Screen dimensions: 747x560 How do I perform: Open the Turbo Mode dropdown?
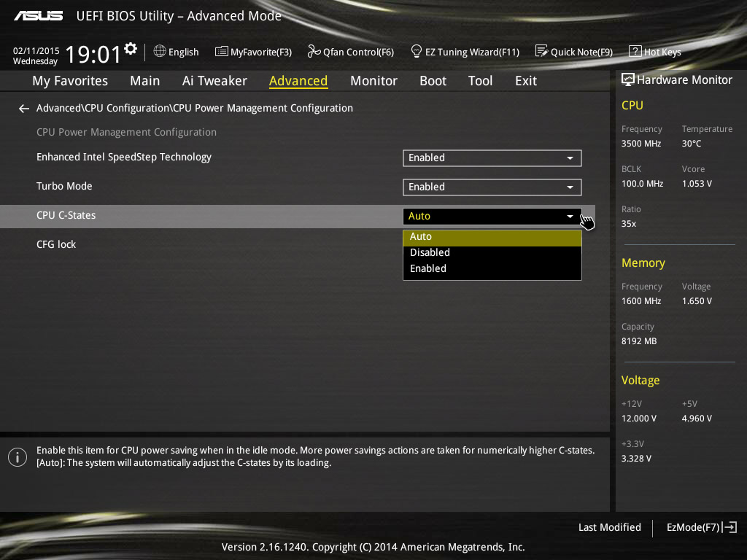click(492, 187)
